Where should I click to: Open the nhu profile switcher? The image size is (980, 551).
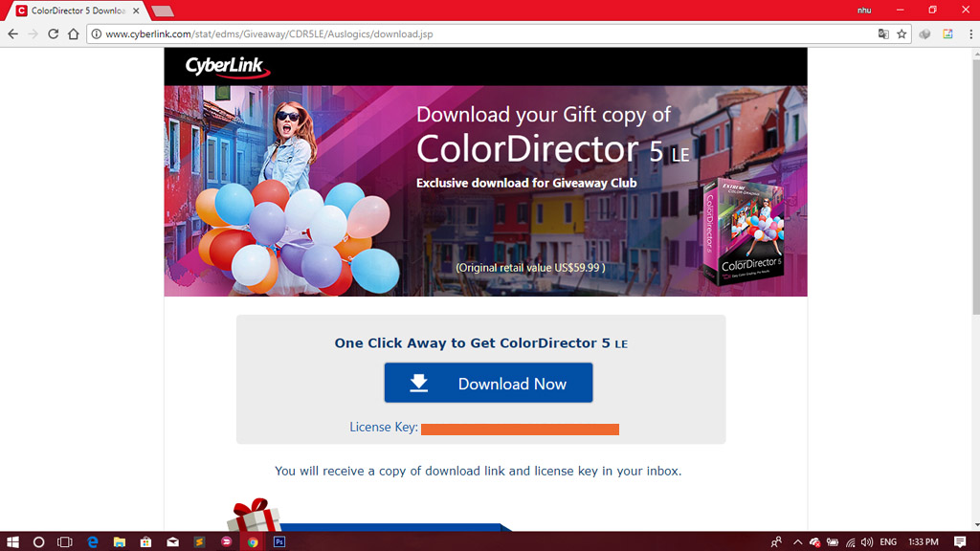(x=864, y=11)
